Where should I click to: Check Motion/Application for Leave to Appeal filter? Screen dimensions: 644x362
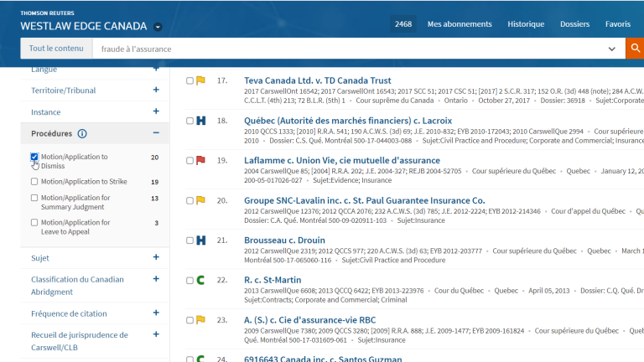(x=34, y=222)
